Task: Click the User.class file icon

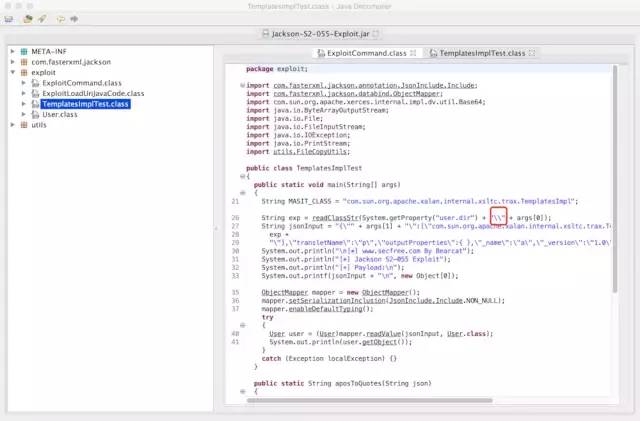Action: (36, 115)
